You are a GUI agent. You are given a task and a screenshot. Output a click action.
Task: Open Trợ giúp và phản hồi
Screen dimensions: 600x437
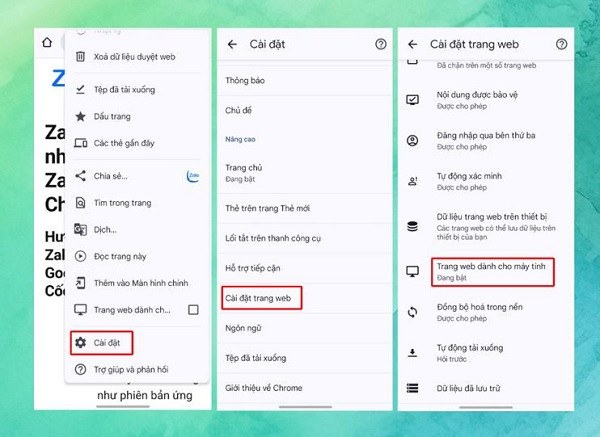point(137,369)
